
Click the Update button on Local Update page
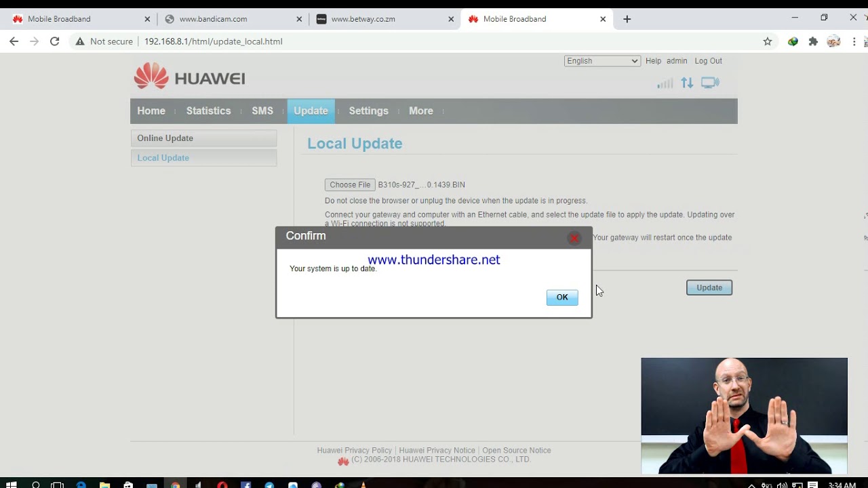[709, 287]
